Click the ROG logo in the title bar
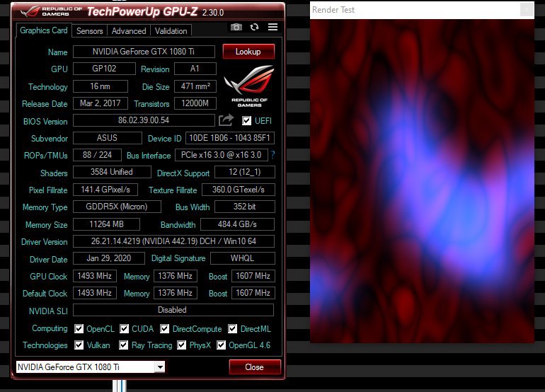Image resolution: width=545 pixels, height=392 pixels. [30, 11]
